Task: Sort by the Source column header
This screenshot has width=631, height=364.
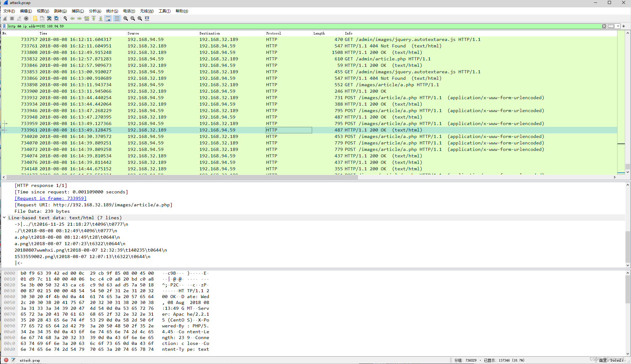Action: 162,33
